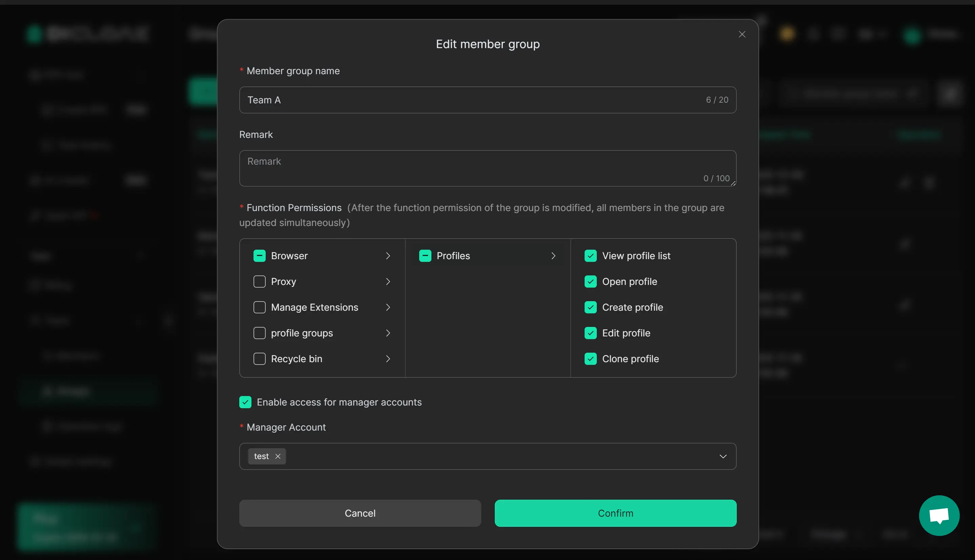
Task: Remove the 'test' manager account tag
Action: [x=278, y=456]
